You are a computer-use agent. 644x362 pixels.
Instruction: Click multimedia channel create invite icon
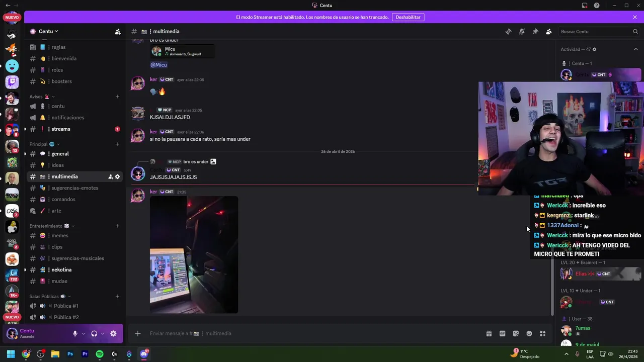(x=110, y=177)
